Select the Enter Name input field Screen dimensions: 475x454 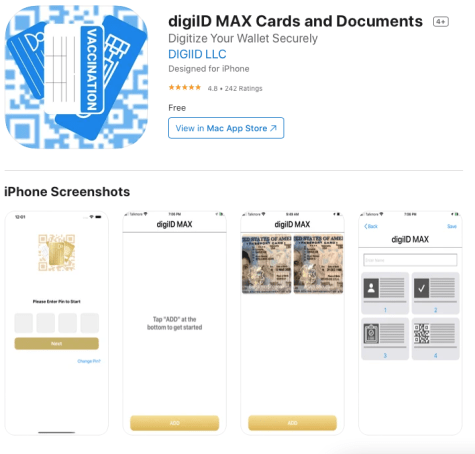tap(410, 260)
